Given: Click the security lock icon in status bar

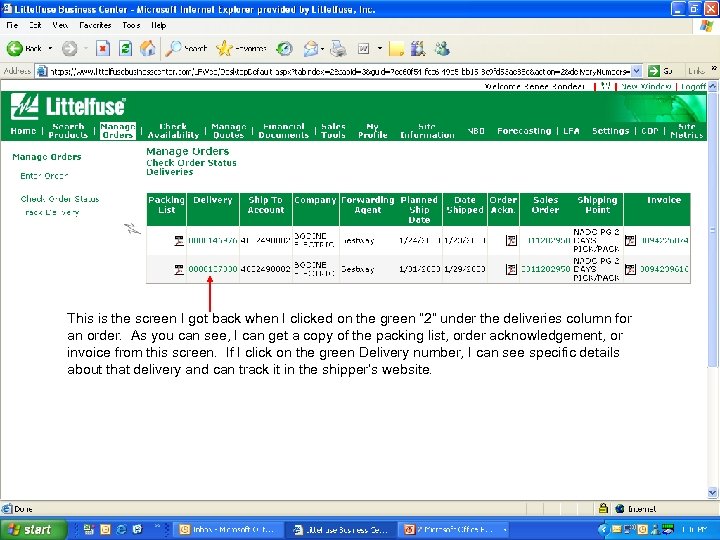Looking at the screenshot, I should 603,508.
